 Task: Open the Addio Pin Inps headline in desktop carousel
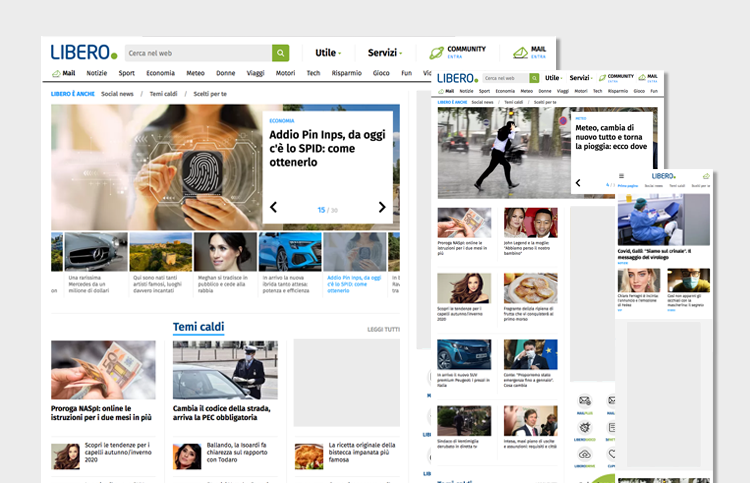coord(327,148)
